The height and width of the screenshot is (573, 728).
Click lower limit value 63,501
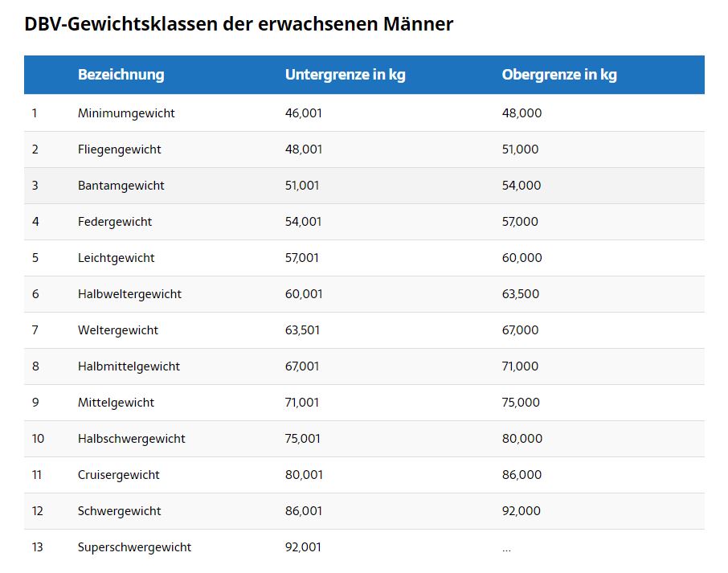[303, 330]
